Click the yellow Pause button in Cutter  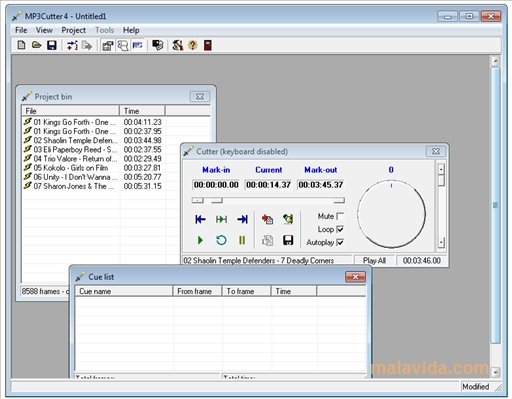(242, 240)
